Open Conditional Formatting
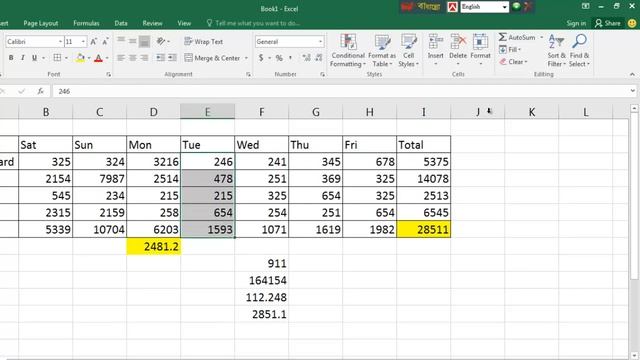The image size is (640, 360). click(347, 51)
